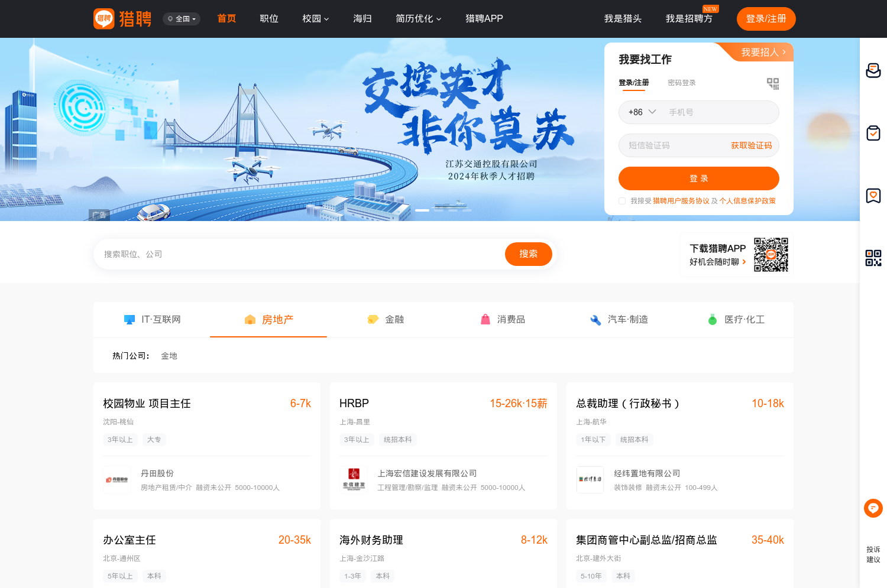
Task: Click 获取验证码 link
Action: point(752,145)
